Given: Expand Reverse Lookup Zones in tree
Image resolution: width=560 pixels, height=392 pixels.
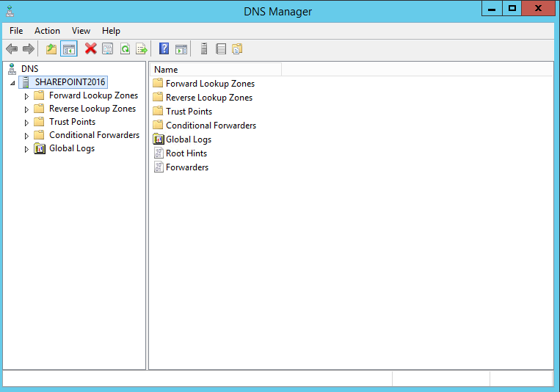Looking at the screenshot, I should [x=26, y=109].
